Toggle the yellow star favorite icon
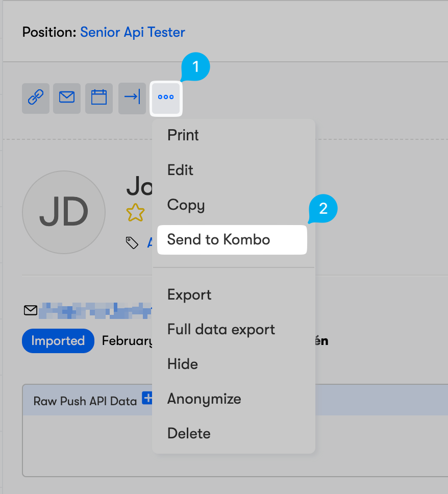 click(135, 213)
